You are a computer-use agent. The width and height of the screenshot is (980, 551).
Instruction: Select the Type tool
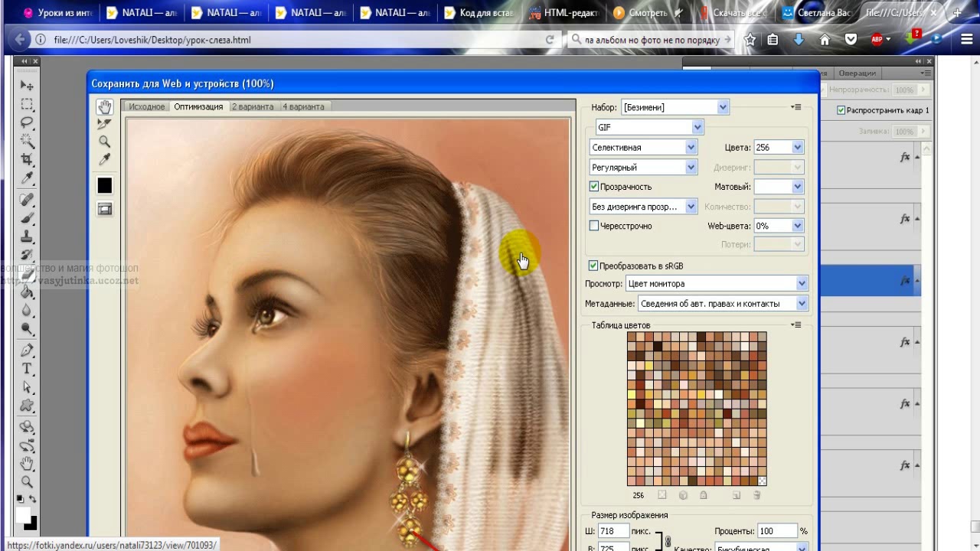click(27, 369)
